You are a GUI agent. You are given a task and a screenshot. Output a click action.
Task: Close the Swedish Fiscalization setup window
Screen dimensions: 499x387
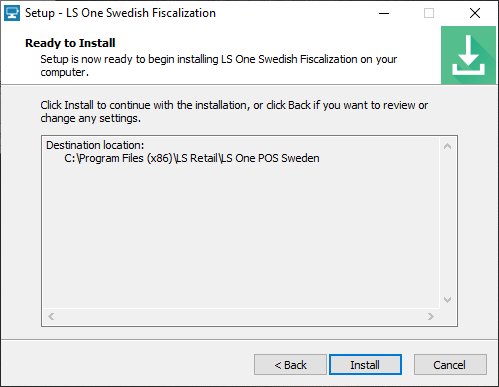point(475,13)
